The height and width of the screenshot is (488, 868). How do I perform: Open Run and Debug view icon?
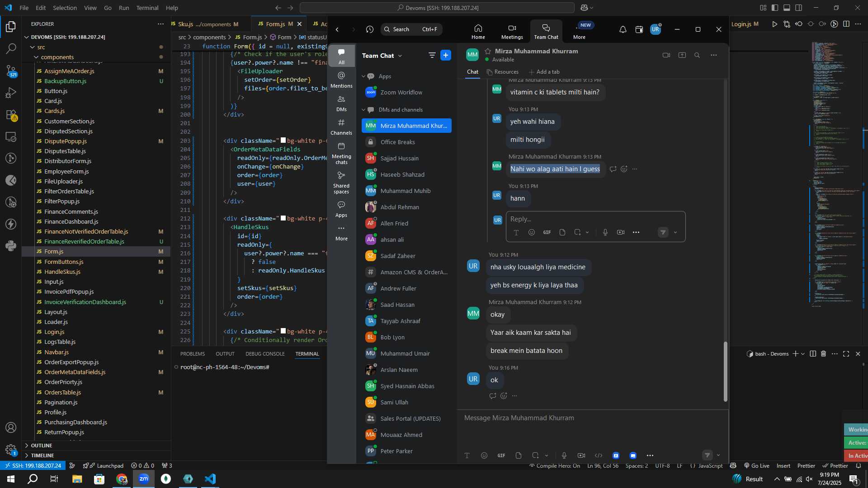(x=11, y=93)
